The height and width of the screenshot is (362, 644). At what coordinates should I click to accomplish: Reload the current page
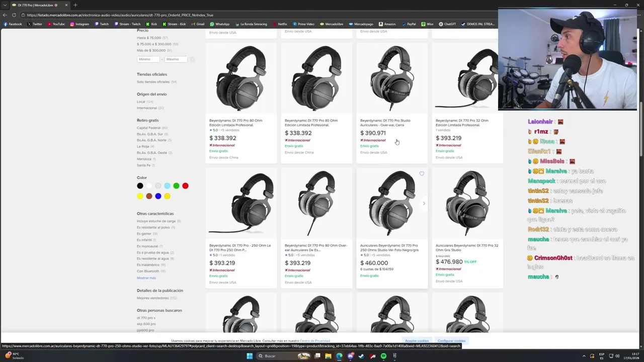[x=15, y=15]
